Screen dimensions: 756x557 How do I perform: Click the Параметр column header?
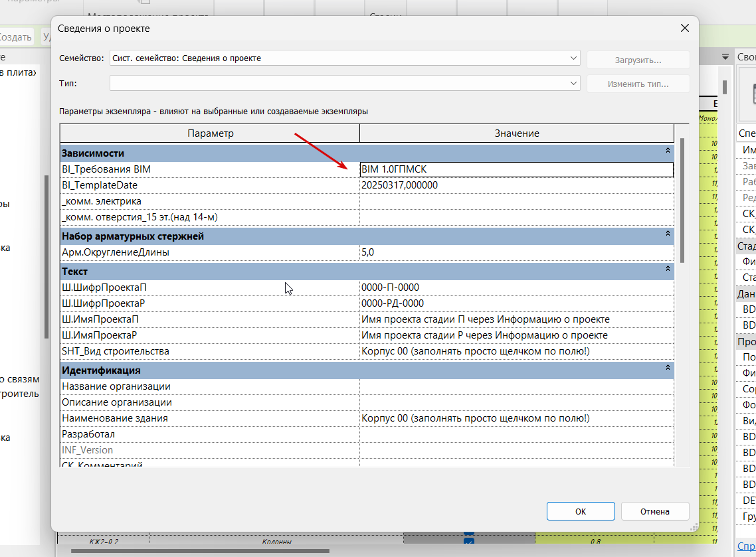point(210,133)
